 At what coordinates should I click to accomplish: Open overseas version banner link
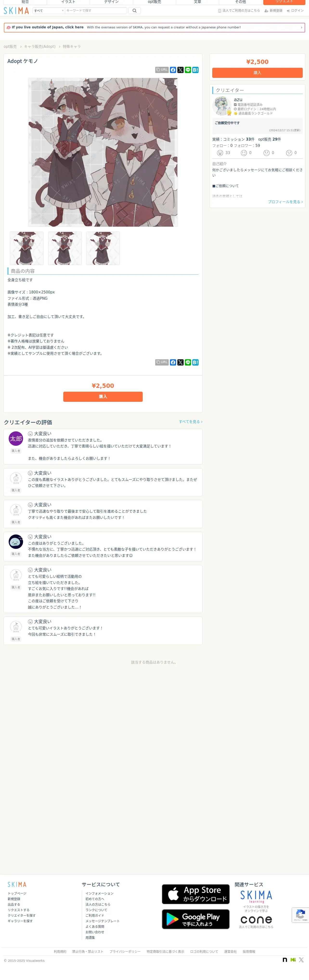tap(154, 27)
